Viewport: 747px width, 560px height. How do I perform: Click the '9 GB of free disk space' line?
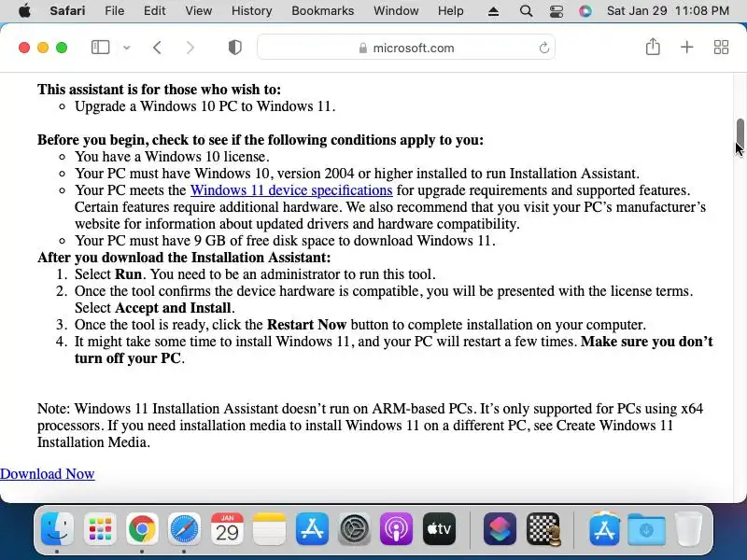(x=285, y=241)
